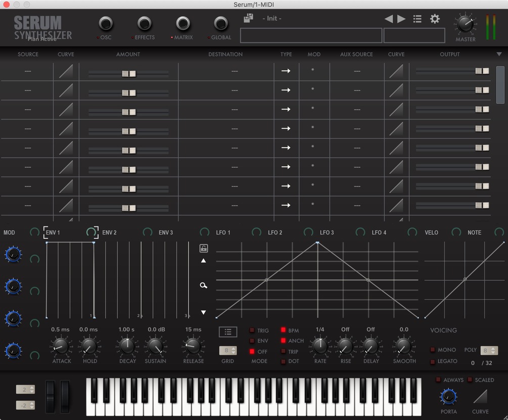Click the Init preset name

(x=272, y=19)
